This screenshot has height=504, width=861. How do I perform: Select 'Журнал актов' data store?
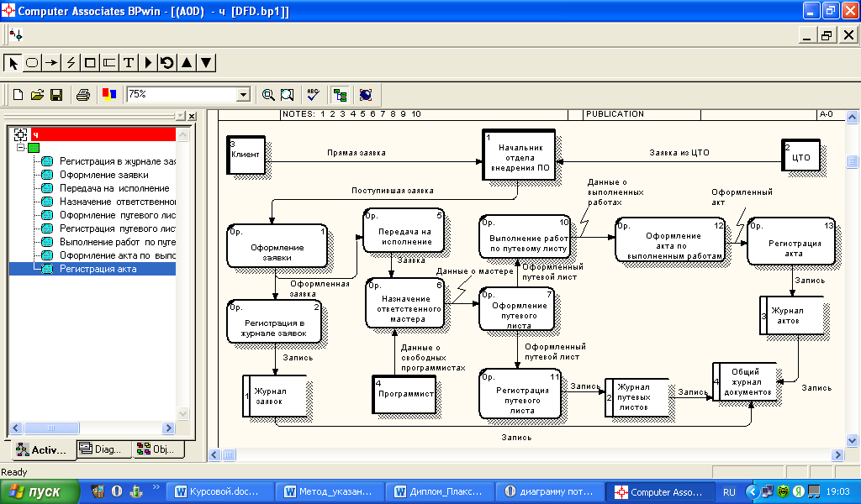[792, 315]
